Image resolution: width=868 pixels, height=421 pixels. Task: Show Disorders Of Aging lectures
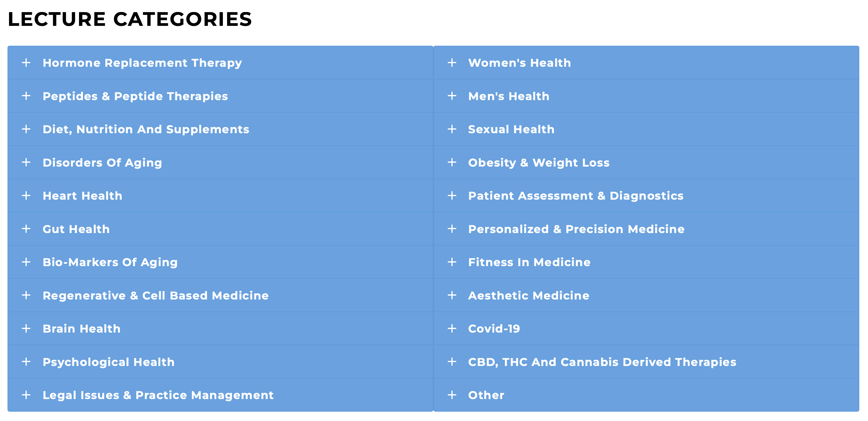click(x=102, y=163)
